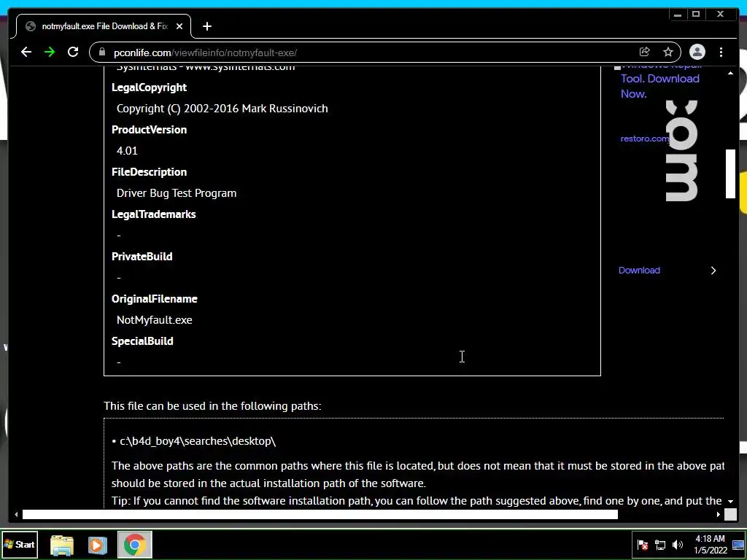Visit the restoro.com ad link

click(645, 139)
